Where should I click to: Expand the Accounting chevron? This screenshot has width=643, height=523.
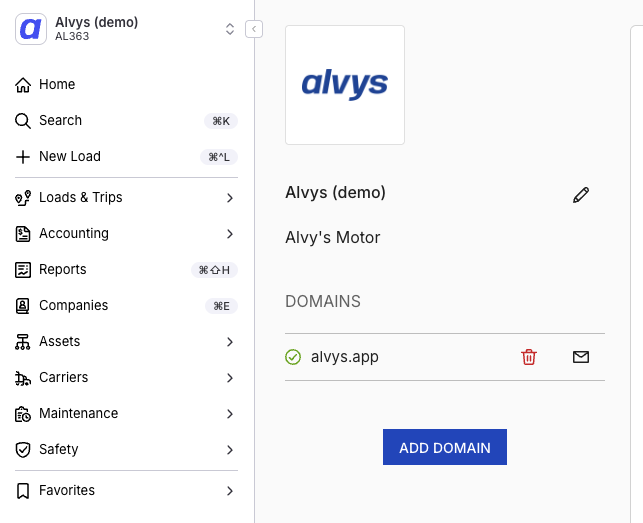click(230, 234)
